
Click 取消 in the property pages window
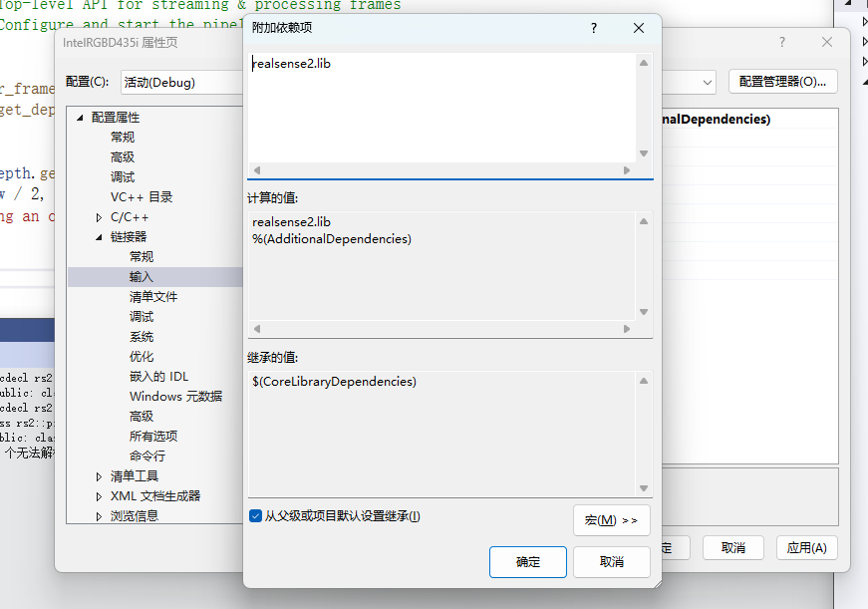point(733,547)
